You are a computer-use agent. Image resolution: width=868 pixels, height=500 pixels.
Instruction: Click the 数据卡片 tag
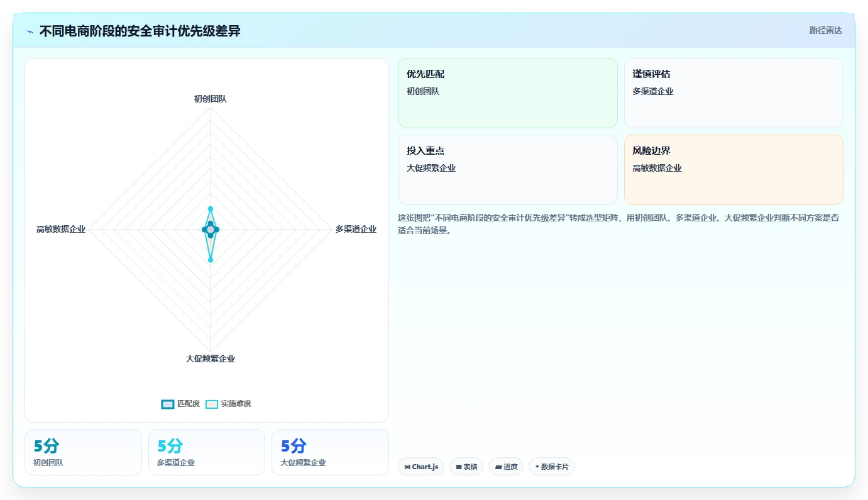point(552,467)
